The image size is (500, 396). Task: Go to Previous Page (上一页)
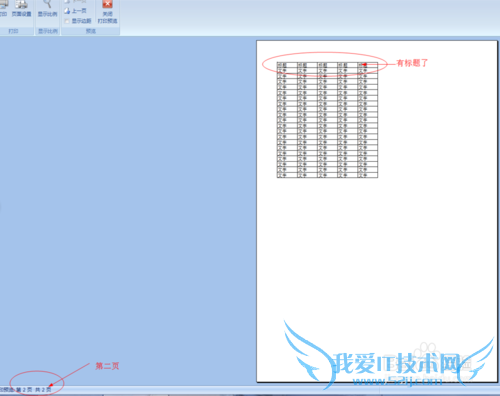(75, 11)
